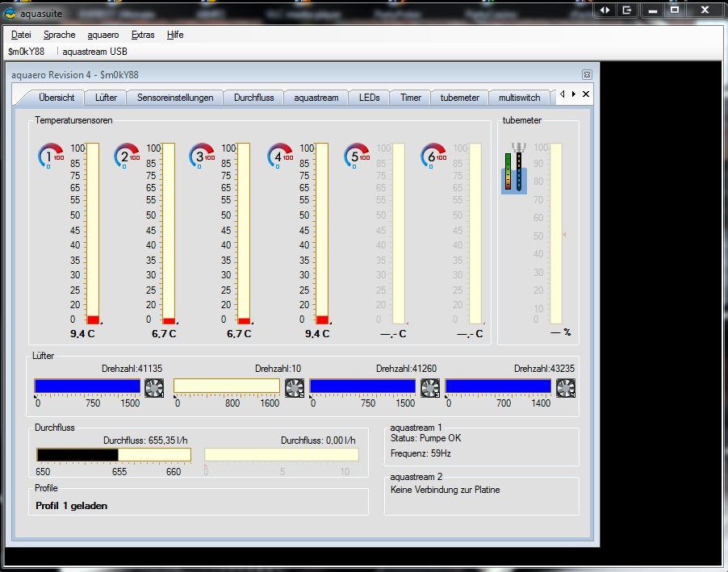This screenshot has height=572, width=728.
Task: Click 'Frequenz: 59Hz' text
Action: click(420, 453)
